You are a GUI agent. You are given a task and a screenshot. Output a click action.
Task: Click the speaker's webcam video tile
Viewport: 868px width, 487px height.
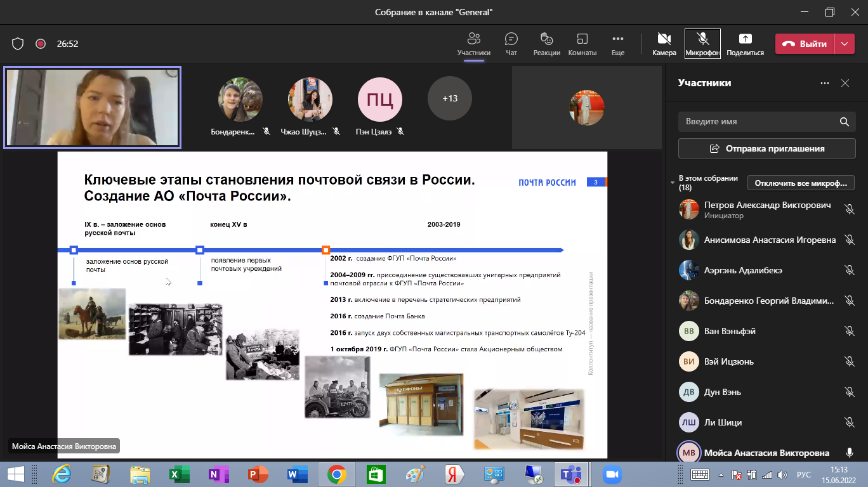point(92,108)
